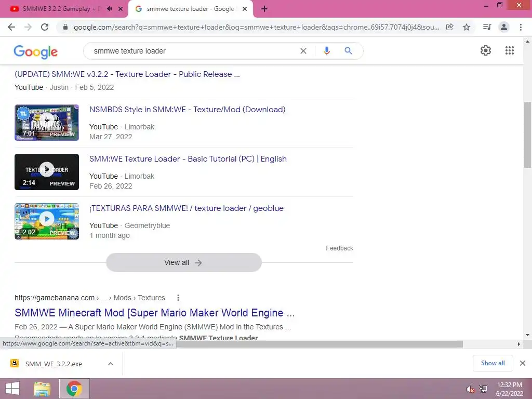Open SMM:WE Texture Loader Basic Tutorial link
Screen dimensions: 532x399
(188, 159)
